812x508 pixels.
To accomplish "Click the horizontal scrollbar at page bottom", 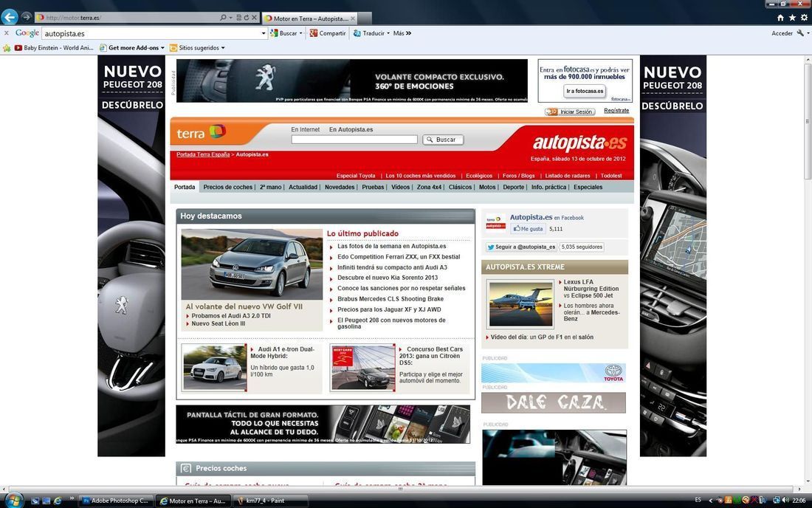I will click(400, 489).
